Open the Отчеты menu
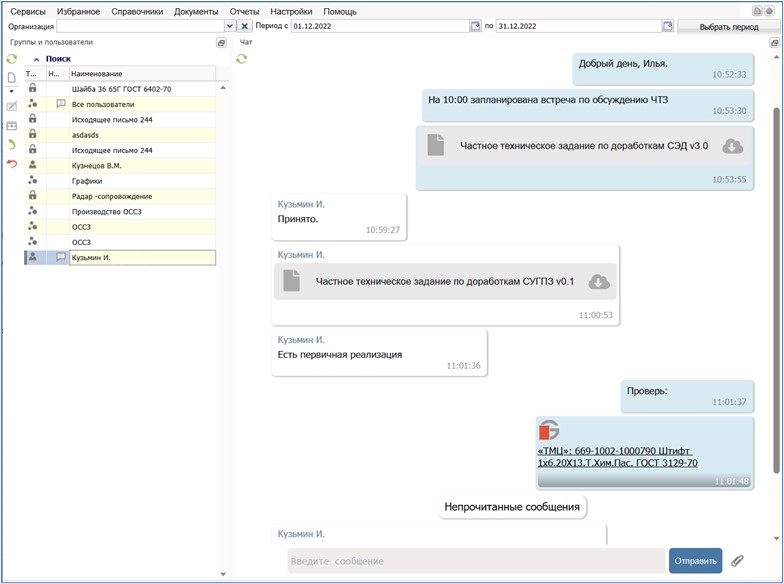The height and width of the screenshot is (584, 784). pyautogui.click(x=244, y=11)
